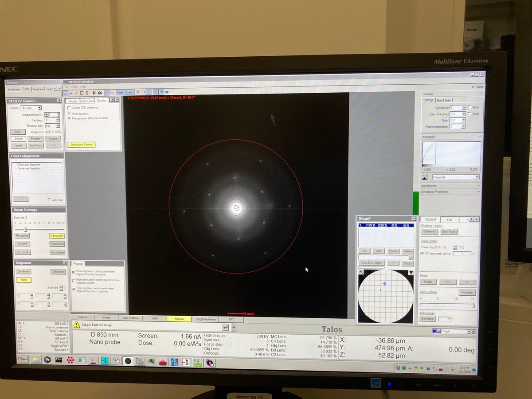Toggle the Dual exposure checkbox
Viewport: 532px width, 399px height.
[x=469, y=113]
